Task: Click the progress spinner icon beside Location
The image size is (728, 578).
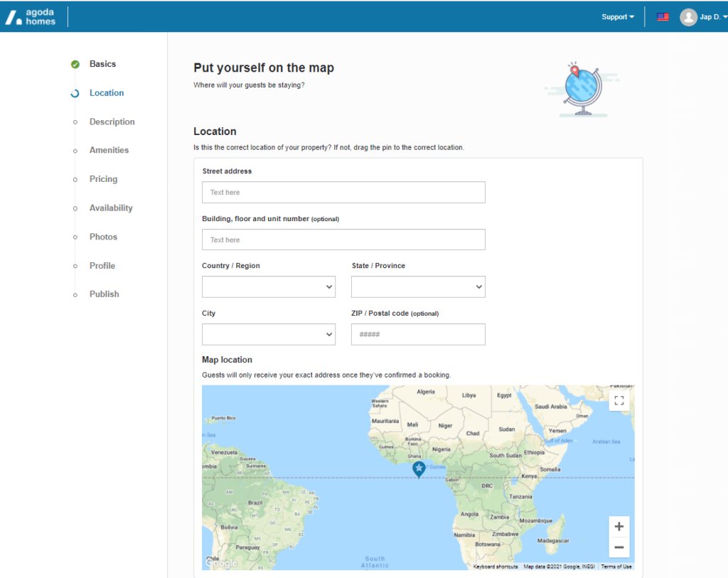Action: pyautogui.click(x=75, y=92)
